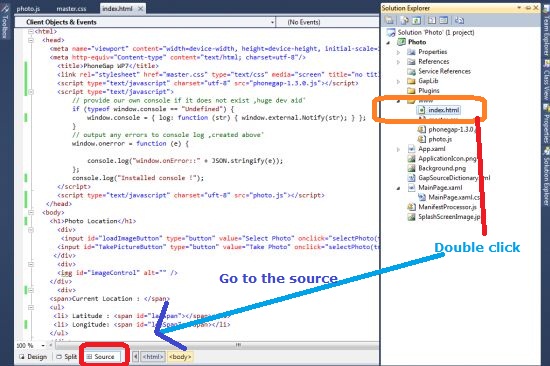Click the last icon in Solution Explorer toolbar
Viewport: 550px width, 366px height.
459,20
